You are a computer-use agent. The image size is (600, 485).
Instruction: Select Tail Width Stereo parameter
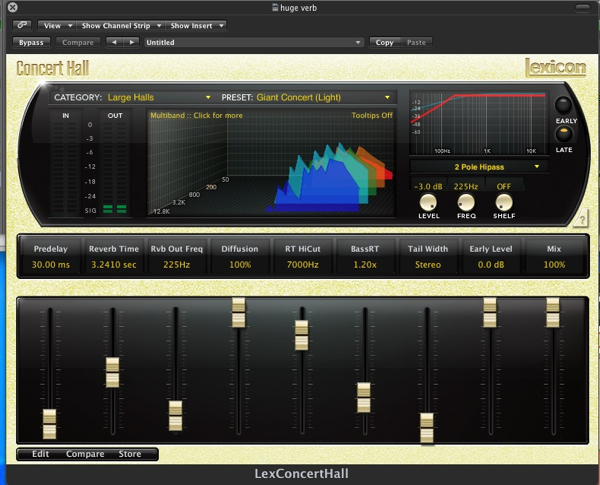[428, 256]
